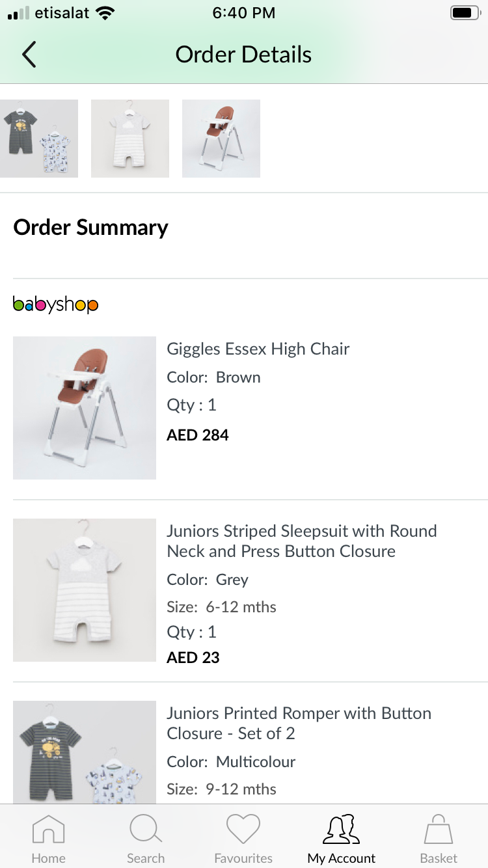Open the Favourites heart icon

(243, 830)
